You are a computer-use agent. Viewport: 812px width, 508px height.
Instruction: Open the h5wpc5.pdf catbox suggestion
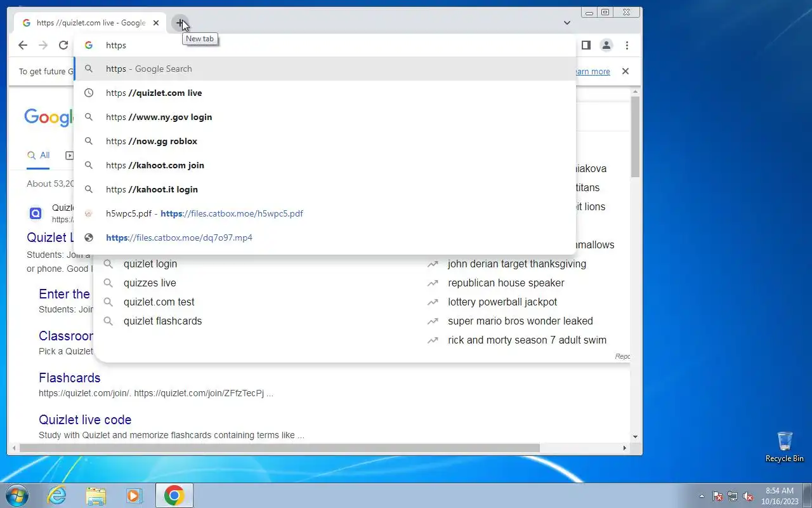pos(325,213)
